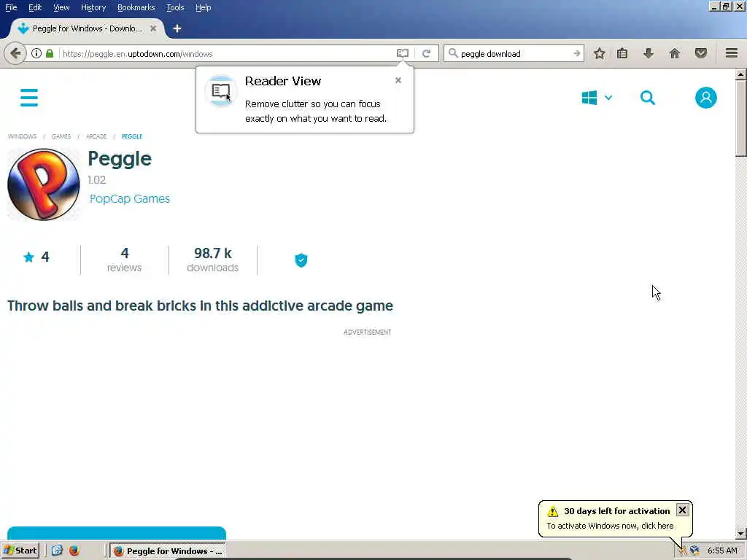Open the View menu
Screen dimensions: 747x560
(61, 7)
